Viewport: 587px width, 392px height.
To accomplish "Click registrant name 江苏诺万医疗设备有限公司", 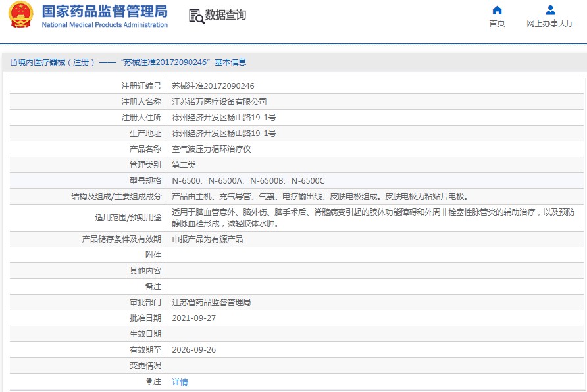I will coord(219,102).
